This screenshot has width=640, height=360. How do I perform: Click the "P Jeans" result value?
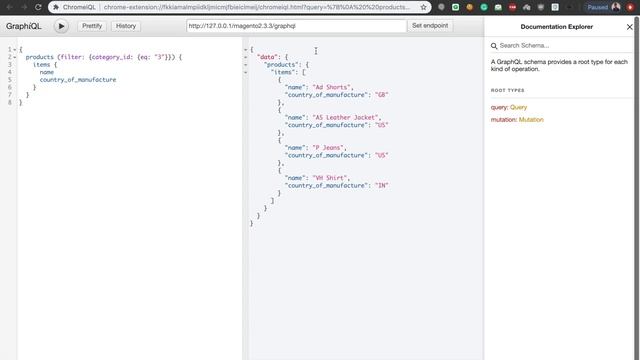328,148
